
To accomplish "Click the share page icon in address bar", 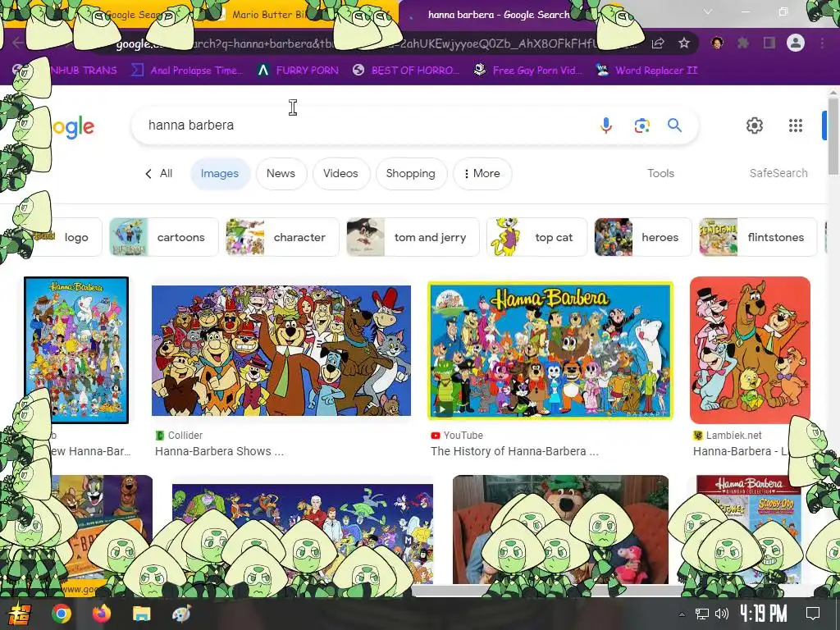I will 658,43.
